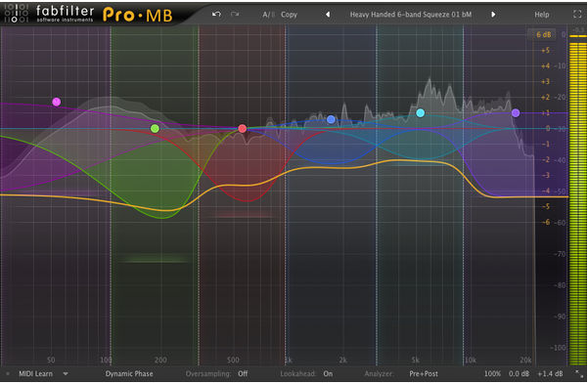The width and height of the screenshot is (588, 384).
Task: Select the red mid band handle
Action: click(x=243, y=129)
